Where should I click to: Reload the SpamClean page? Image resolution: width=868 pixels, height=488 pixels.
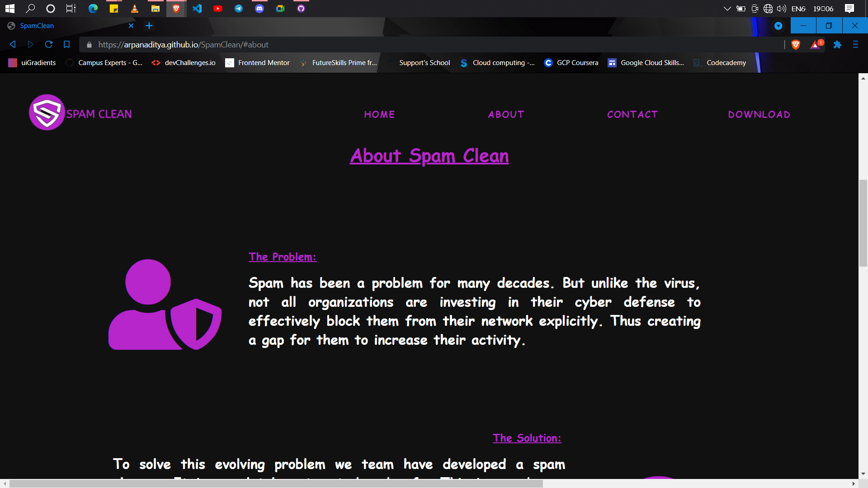pyautogui.click(x=48, y=44)
